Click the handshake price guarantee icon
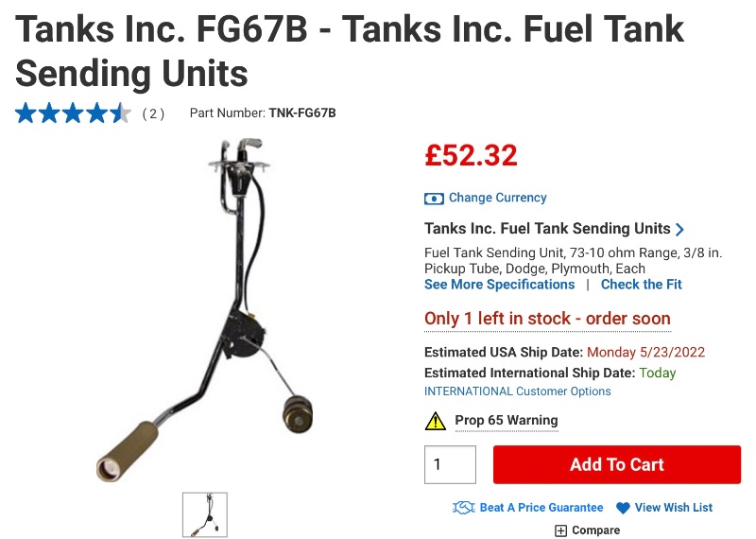Screen dimensions: 756x539 (463, 508)
